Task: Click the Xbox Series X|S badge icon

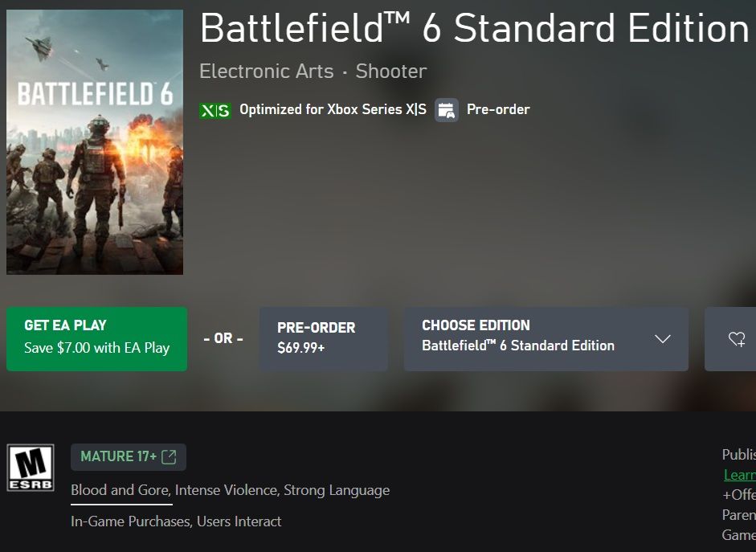Action: (215, 110)
